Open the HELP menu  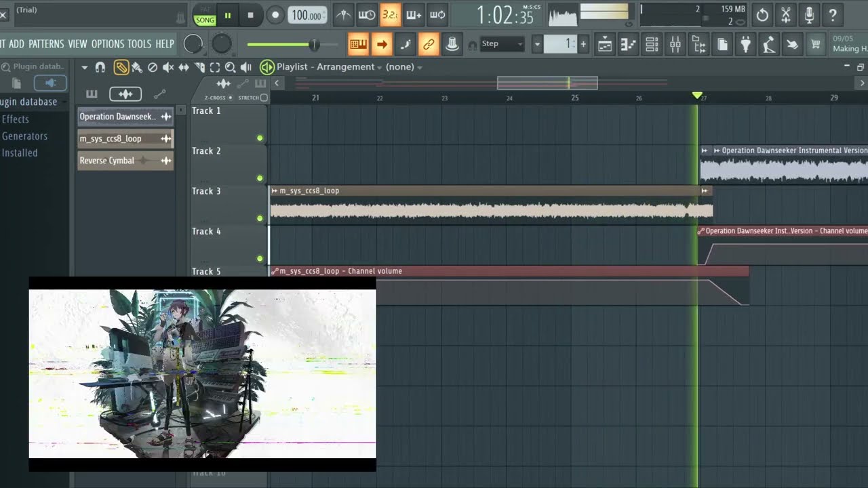pos(165,43)
